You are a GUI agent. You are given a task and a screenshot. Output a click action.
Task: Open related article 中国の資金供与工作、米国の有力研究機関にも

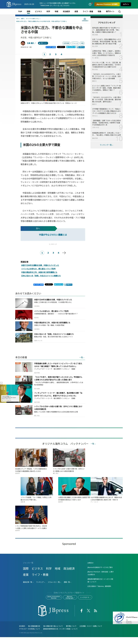pos(39,272)
